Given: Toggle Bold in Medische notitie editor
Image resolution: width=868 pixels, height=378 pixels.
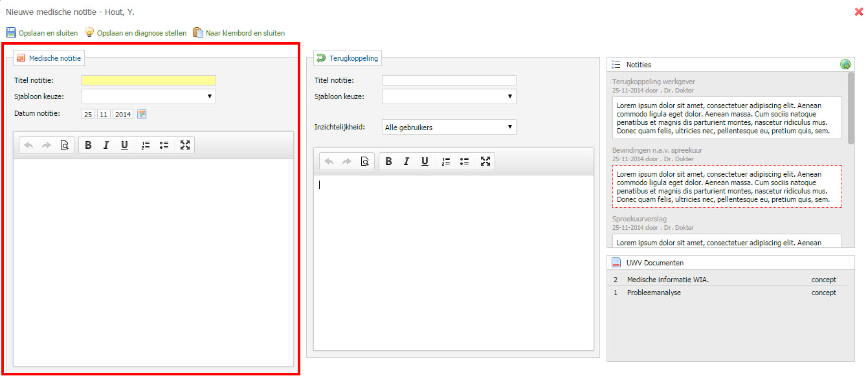Looking at the screenshot, I should click(88, 146).
